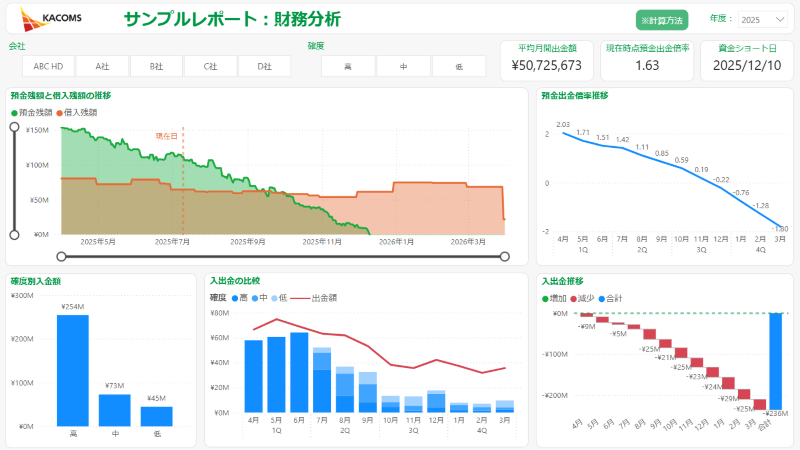Click the left handle of horizontal date slider
Viewport: 800px width, 450px height.
click(x=61, y=257)
